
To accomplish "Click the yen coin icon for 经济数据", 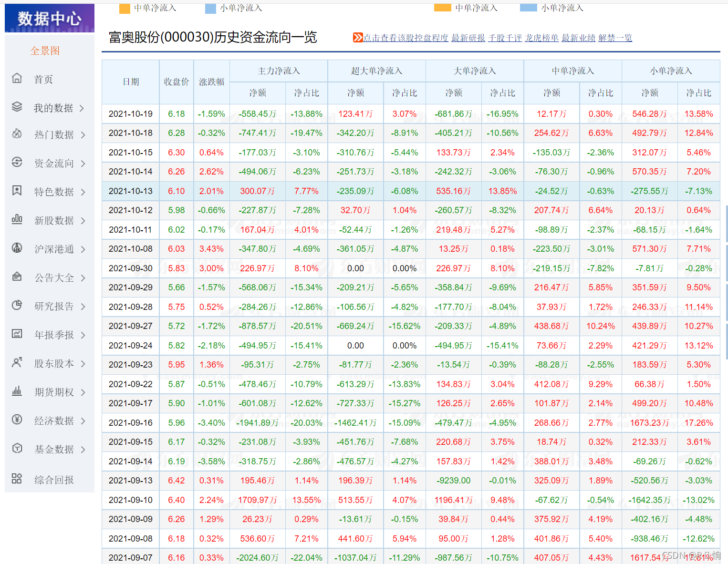I will 17,420.
